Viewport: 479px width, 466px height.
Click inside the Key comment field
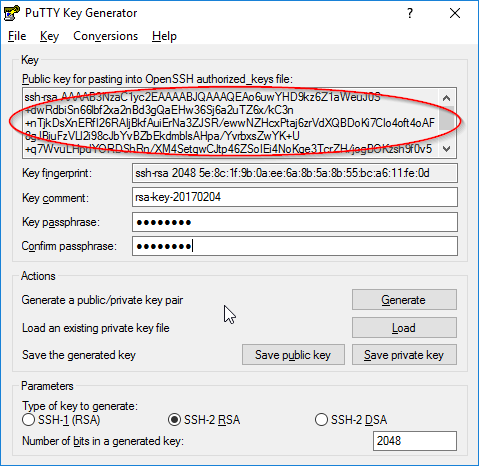[x=295, y=197]
